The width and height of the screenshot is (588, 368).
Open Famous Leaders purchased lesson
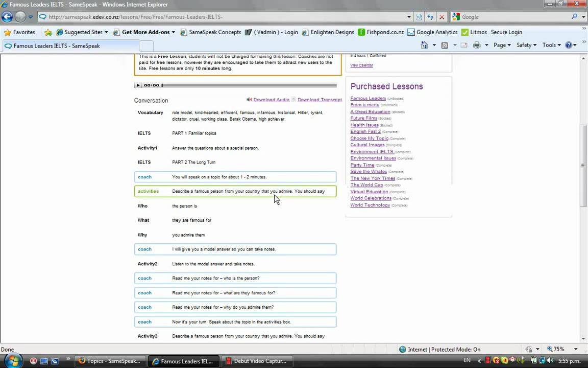tap(368, 98)
